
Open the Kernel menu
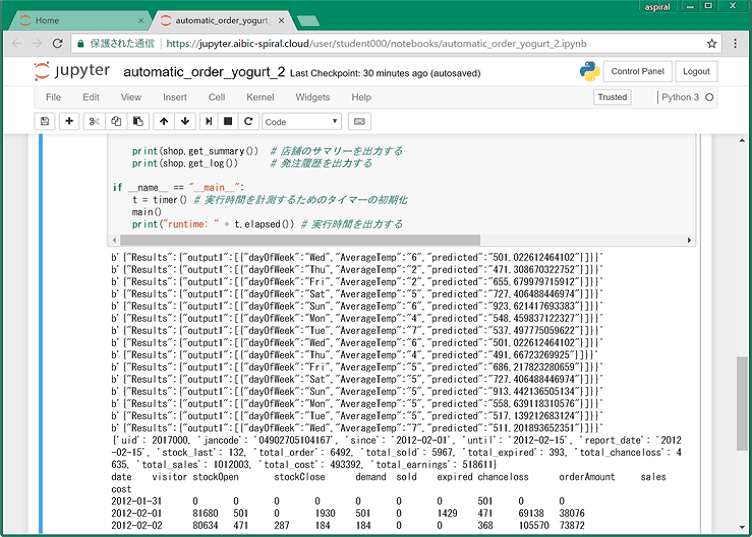[x=260, y=97]
